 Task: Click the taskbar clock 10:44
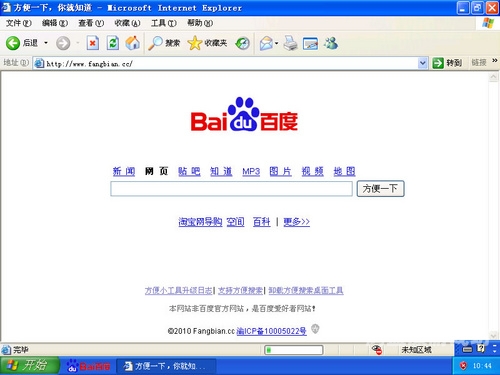point(482,366)
